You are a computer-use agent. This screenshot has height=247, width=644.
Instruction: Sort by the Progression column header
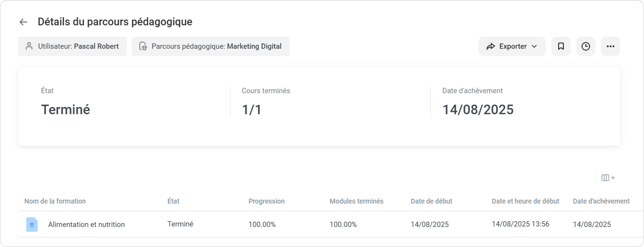pos(266,201)
